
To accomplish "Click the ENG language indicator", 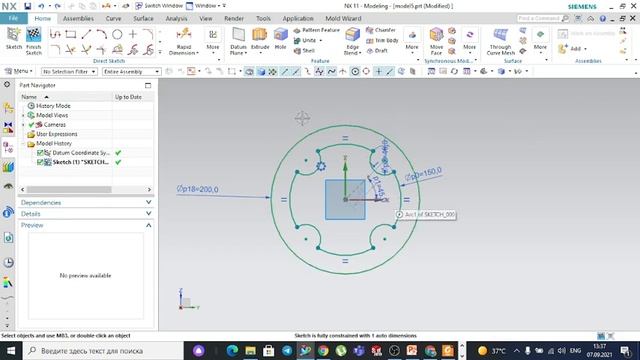I will [x=576, y=351].
